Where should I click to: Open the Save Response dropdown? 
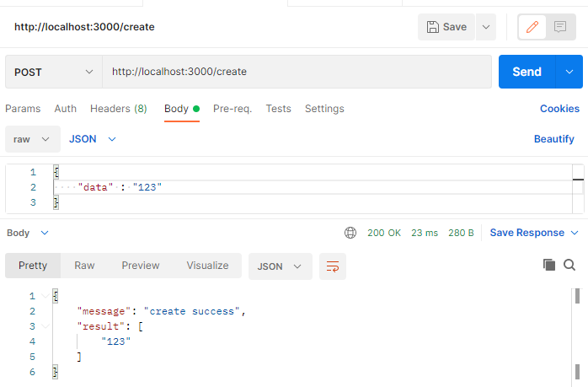pos(534,233)
